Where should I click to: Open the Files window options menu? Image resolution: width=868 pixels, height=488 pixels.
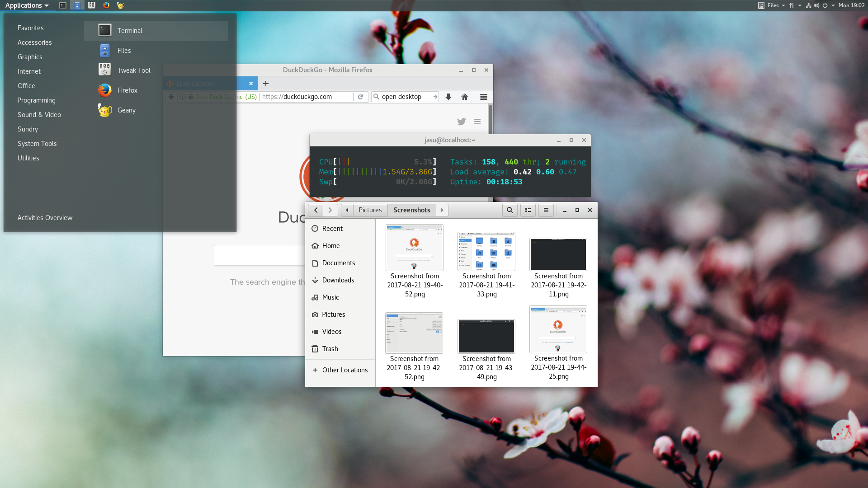(546, 210)
